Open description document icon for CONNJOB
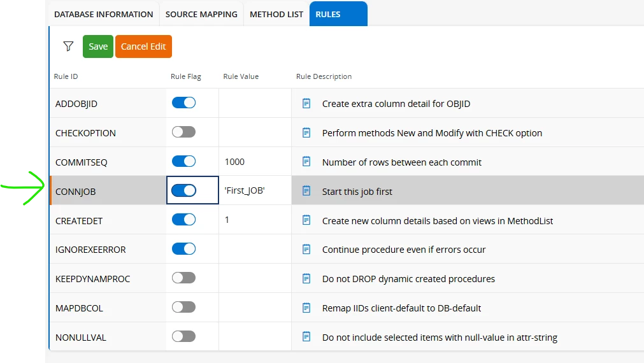644x363 pixels. coord(306,191)
